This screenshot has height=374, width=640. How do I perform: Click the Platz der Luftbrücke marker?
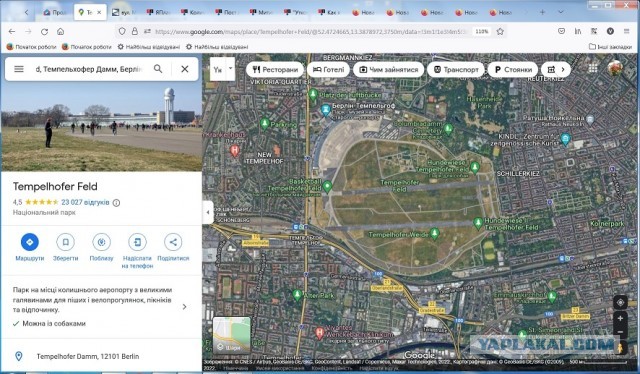[x=313, y=95]
